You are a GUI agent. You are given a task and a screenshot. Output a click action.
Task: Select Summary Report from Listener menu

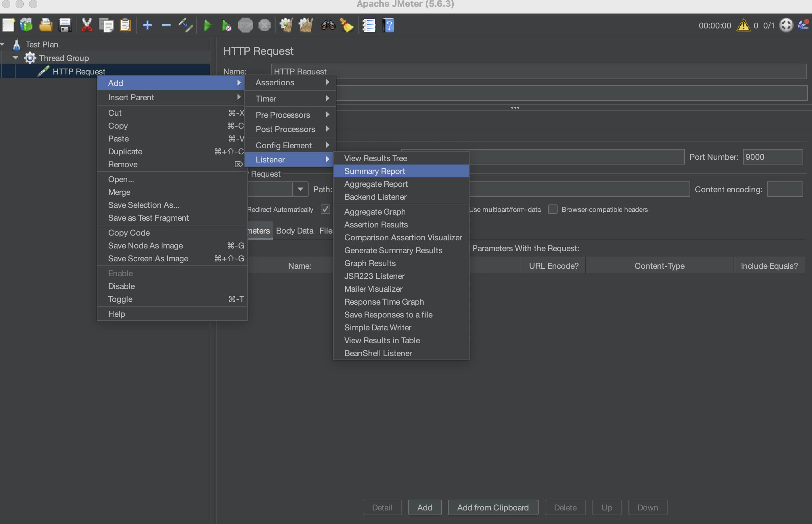(375, 171)
